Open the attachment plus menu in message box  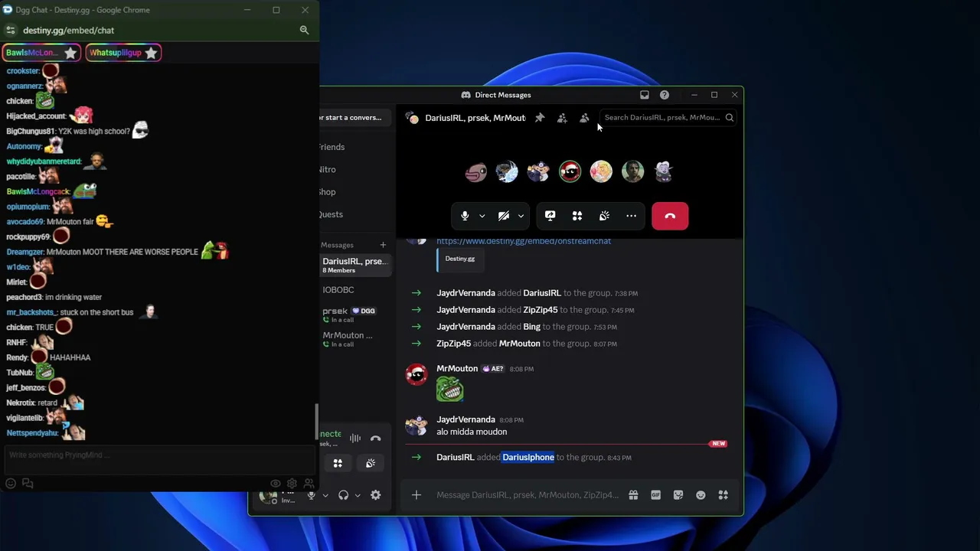coord(416,495)
